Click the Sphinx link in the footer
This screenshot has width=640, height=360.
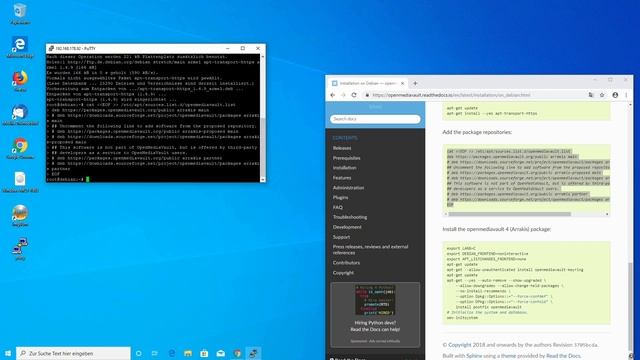point(474,356)
